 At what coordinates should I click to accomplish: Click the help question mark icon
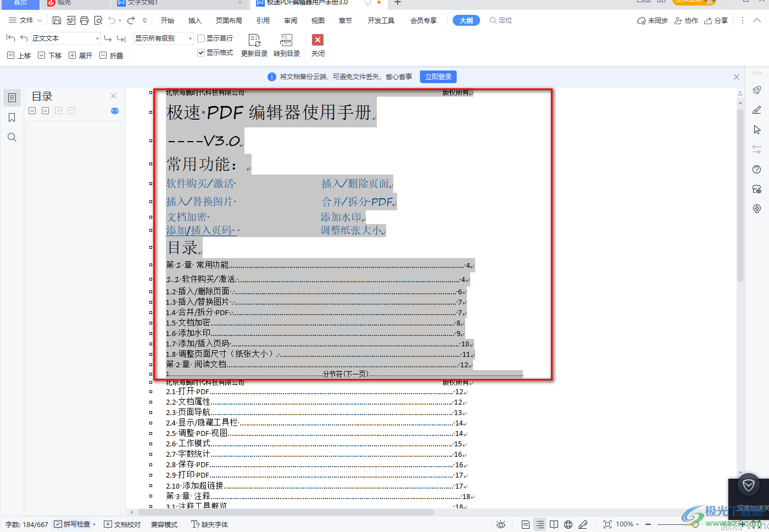[x=757, y=169]
